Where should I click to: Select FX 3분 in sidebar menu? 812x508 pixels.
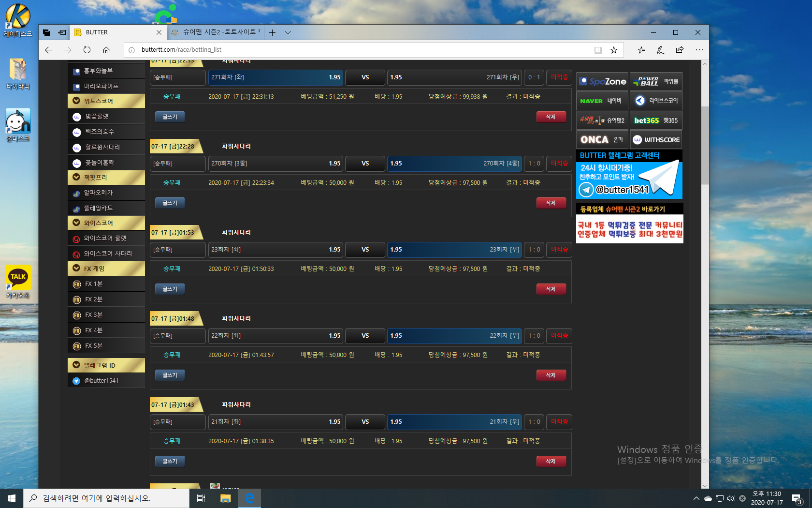pyautogui.click(x=94, y=315)
